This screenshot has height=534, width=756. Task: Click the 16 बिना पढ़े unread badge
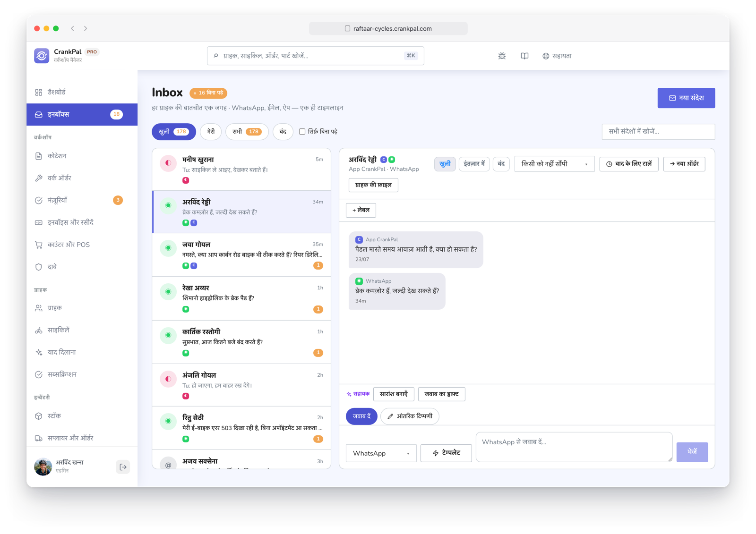click(208, 93)
